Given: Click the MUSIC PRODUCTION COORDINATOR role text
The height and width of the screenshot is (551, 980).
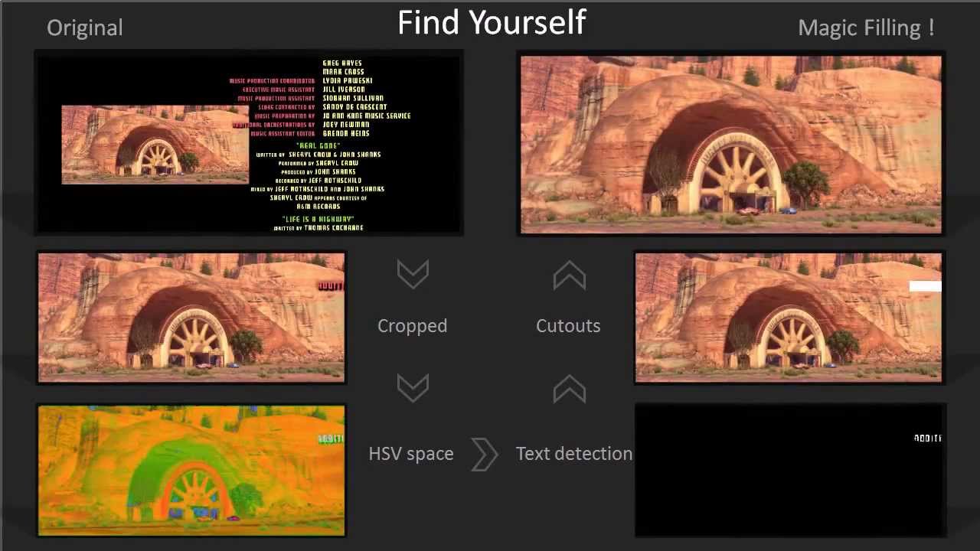Looking at the screenshot, I should (x=272, y=80).
